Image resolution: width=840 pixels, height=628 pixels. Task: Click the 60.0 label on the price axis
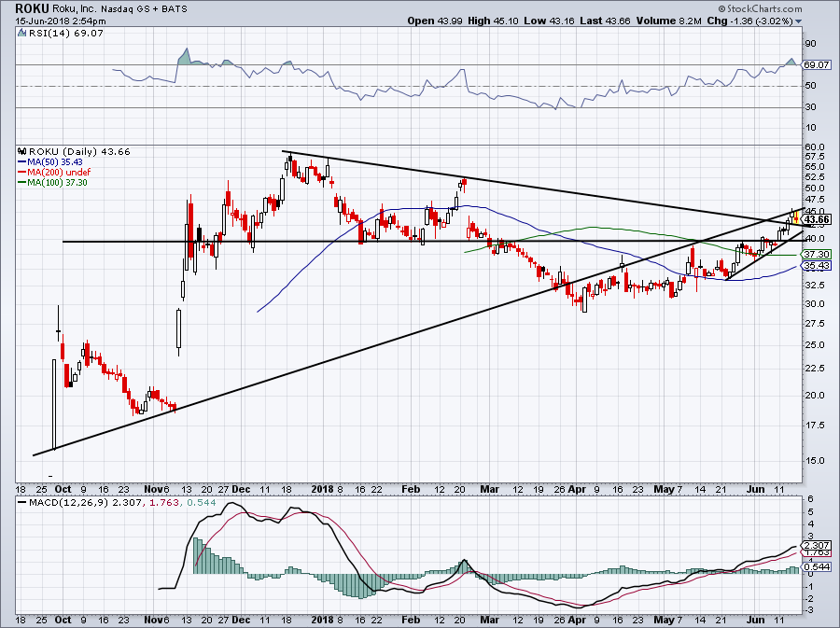point(815,147)
